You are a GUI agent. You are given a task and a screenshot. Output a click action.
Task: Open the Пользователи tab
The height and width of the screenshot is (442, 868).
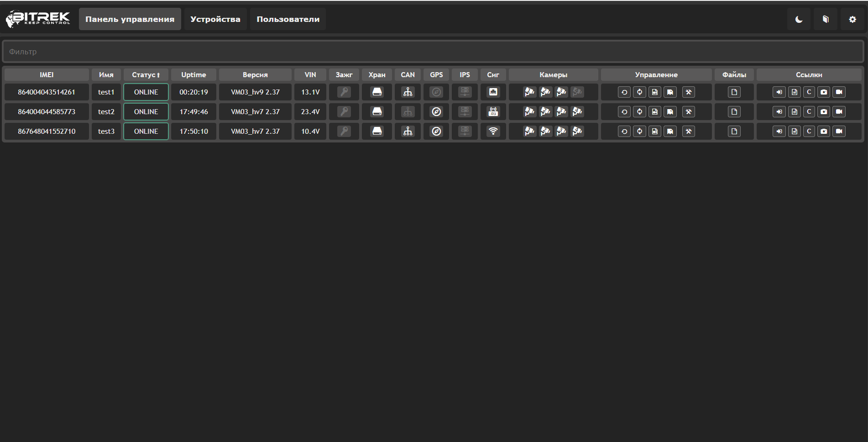click(x=288, y=19)
